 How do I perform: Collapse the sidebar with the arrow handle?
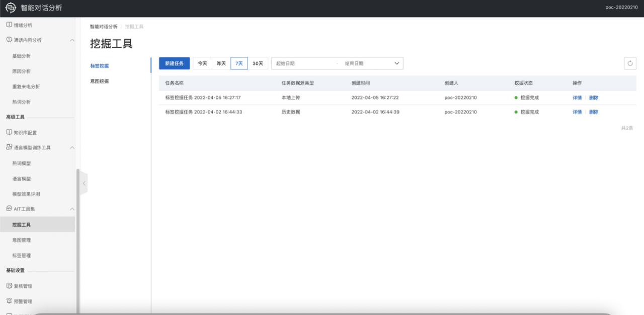click(x=84, y=183)
